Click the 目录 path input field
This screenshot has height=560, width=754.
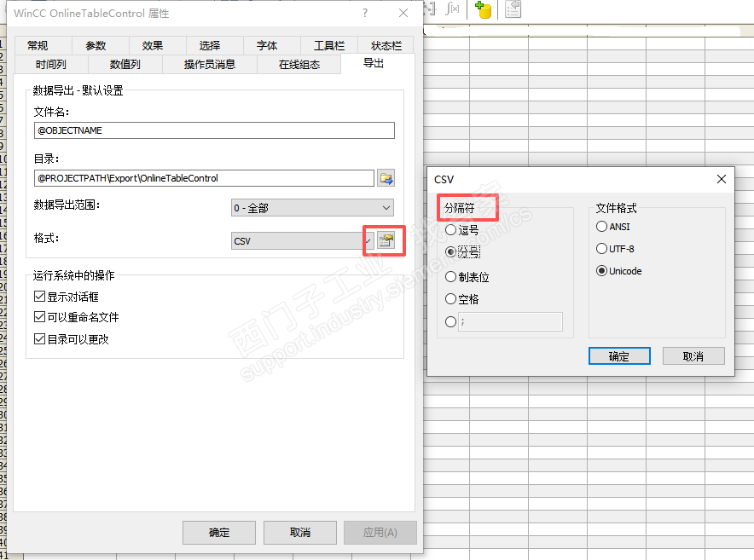pyautogui.click(x=204, y=178)
